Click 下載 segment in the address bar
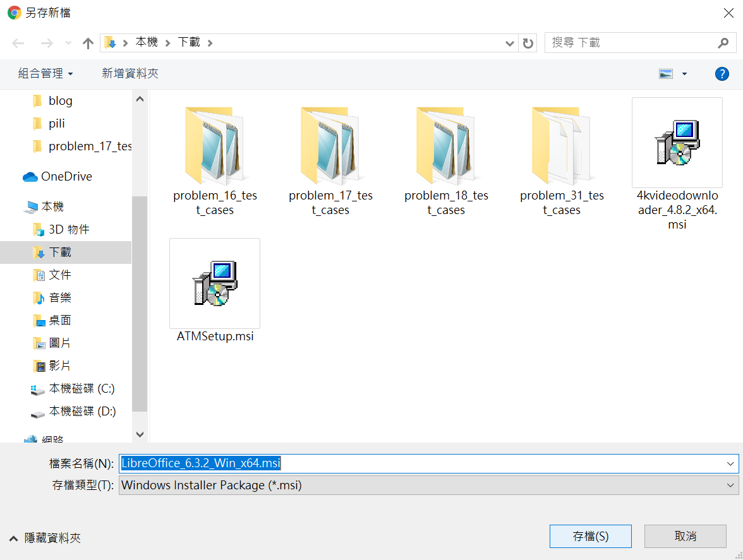Viewport: 743px width, 560px height. (188, 42)
